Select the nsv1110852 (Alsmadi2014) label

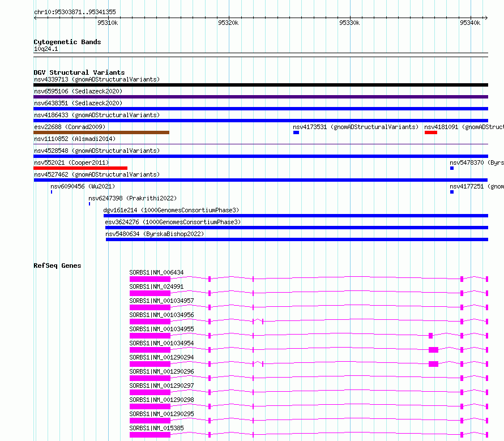click(75, 139)
